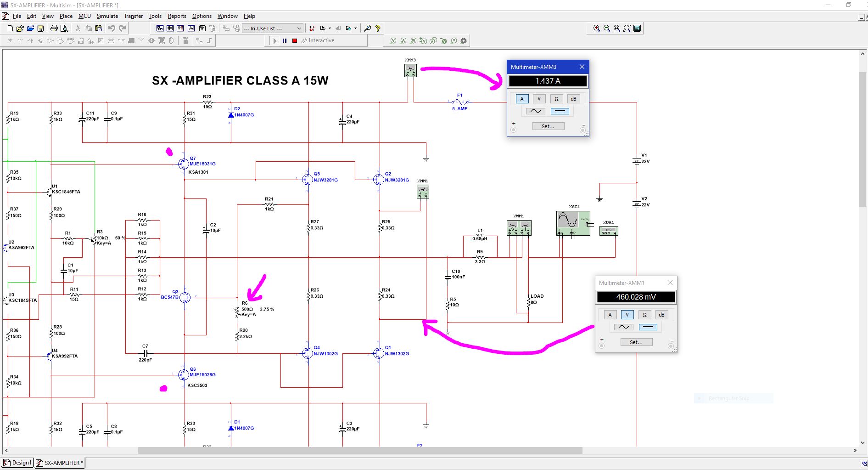This screenshot has height=470, width=868.
Task: Expand the forward annotation arrow dropdown
Action: pos(355,28)
